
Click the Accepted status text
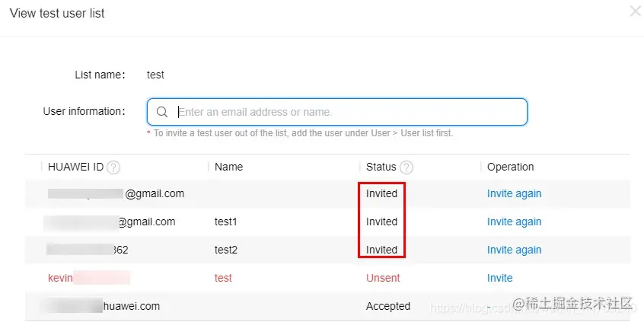pyautogui.click(x=388, y=306)
